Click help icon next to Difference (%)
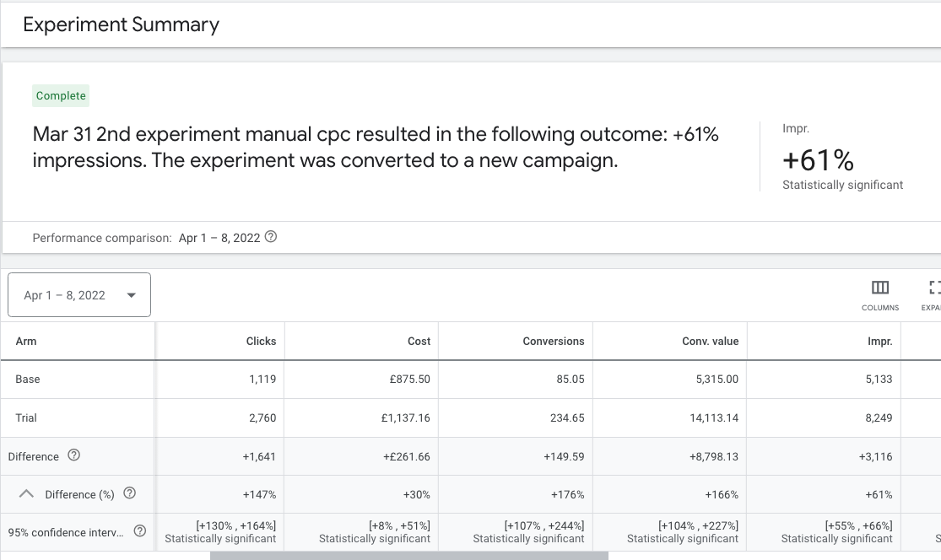This screenshot has height=560, width=941. (130, 494)
